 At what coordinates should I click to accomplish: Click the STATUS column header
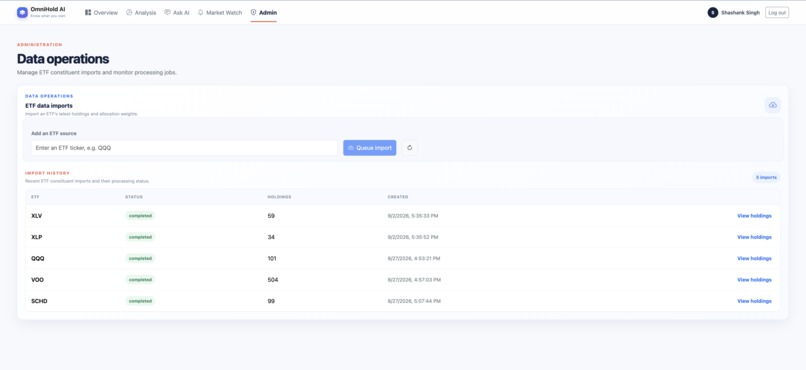pos(134,197)
